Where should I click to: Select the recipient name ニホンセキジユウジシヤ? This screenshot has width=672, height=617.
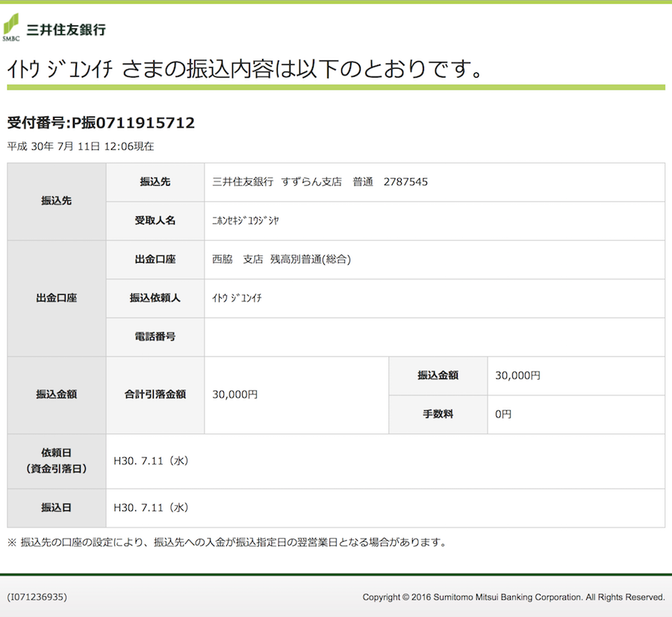(246, 221)
